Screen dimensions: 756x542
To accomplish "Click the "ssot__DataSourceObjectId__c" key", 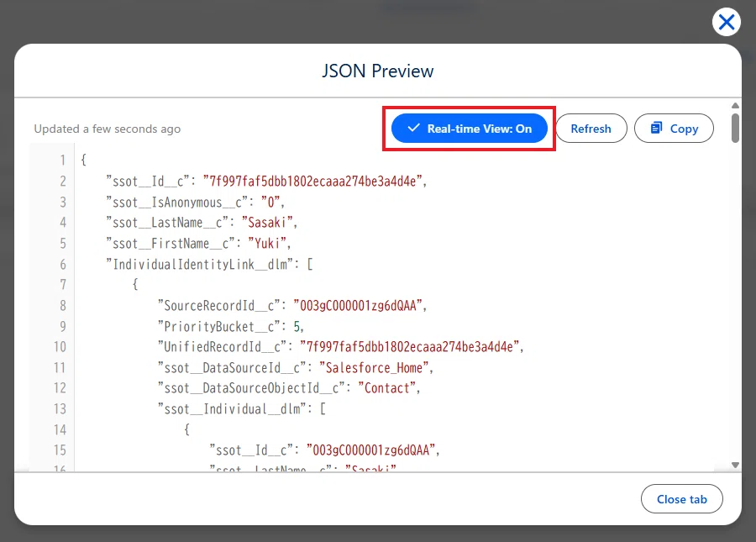I will [x=252, y=388].
